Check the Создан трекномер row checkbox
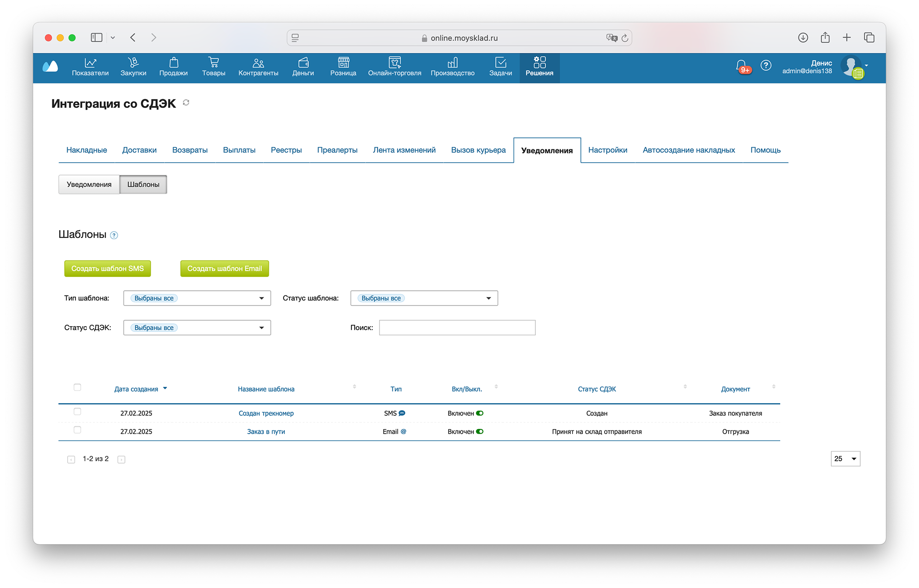919x588 pixels. coord(77,412)
